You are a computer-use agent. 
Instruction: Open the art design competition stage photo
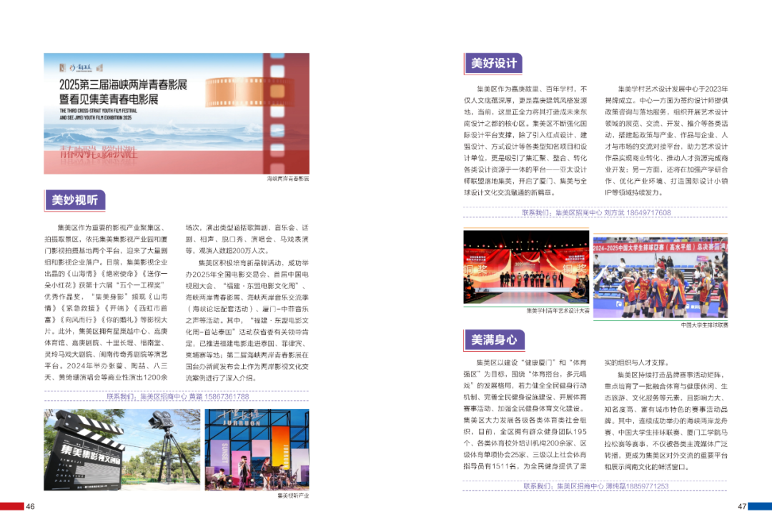point(525,268)
